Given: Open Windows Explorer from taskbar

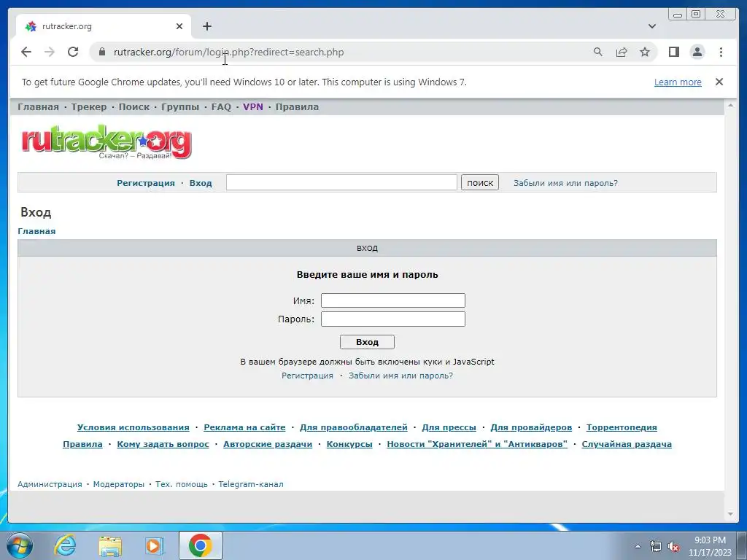Looking at the screenshot, I should [110, 545].
